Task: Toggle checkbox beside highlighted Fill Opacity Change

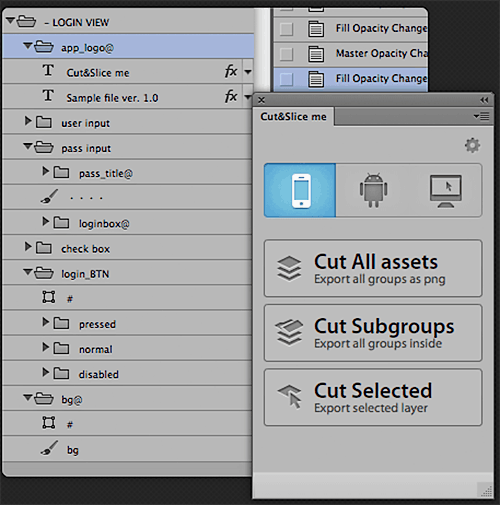Action: [x=286, y=79]
